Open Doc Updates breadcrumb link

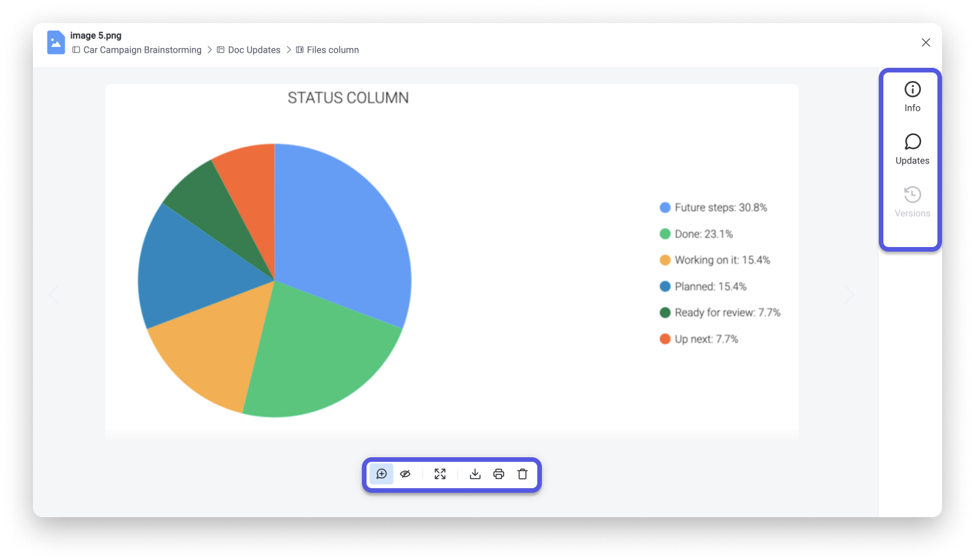pos(249,50)
